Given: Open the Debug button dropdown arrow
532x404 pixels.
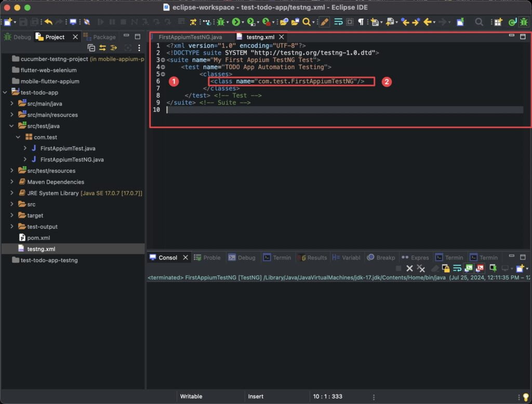Looking at the screenshot, I should 228,22.
